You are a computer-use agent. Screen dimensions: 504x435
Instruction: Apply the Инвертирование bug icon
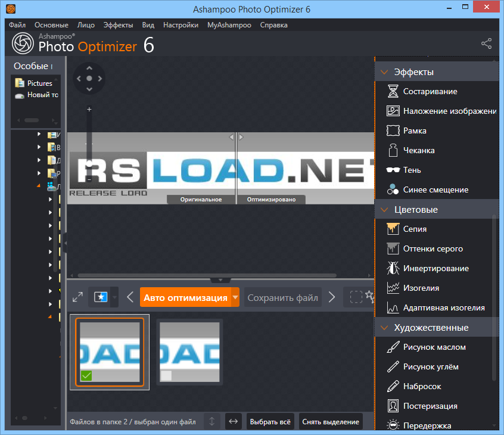click(393, 268)
